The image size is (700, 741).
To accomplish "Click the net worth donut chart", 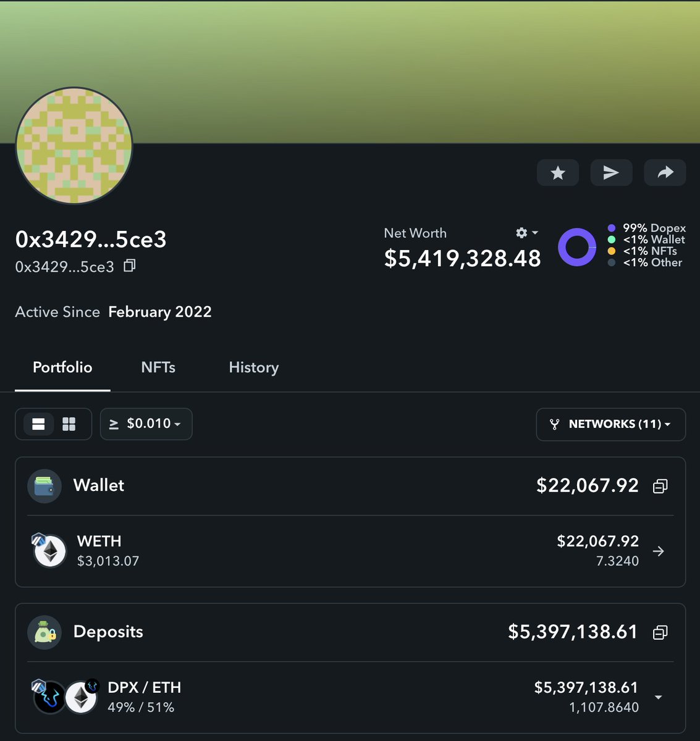I will tap(576, 247).
